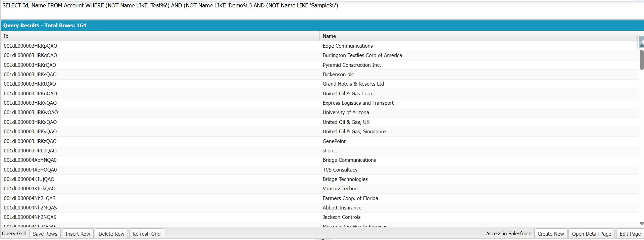Select Id cell 001dL000003HRKxQAO
The image size is (644, 240).
[x=160, y=122]
